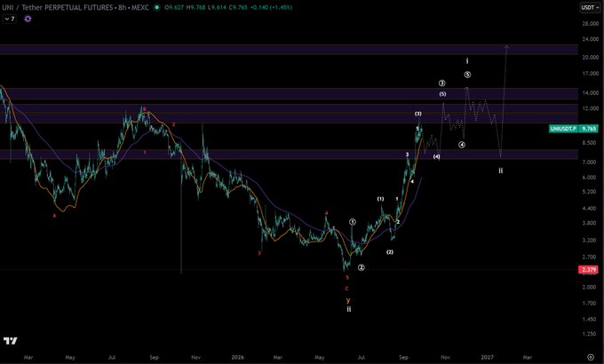Click the 8.500 price scale label

tap(590, 143)
